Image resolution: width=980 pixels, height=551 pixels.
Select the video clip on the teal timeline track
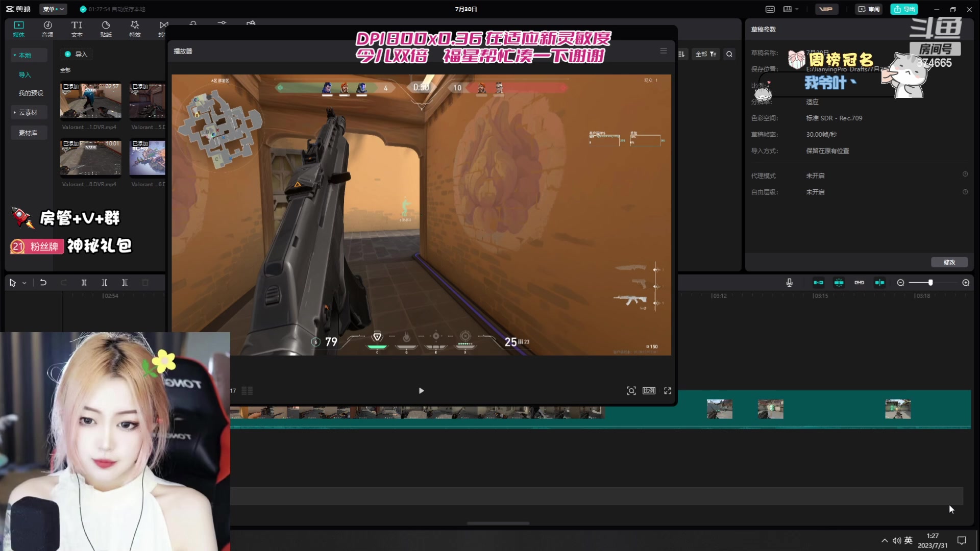[x=600, y=409]
